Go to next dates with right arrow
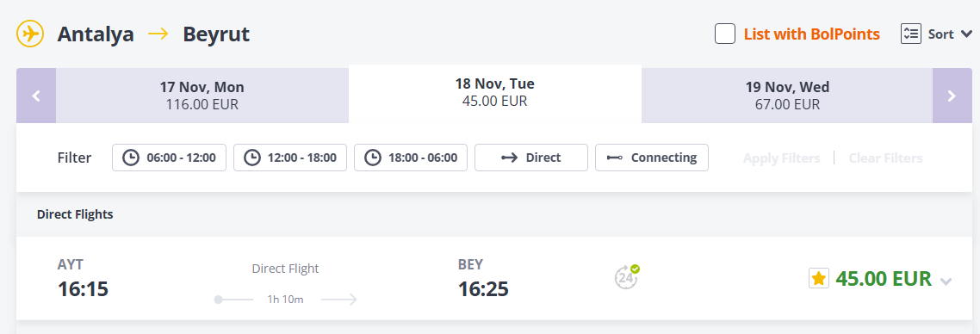This screenshot has height=334, width=980. click(952, 96)
